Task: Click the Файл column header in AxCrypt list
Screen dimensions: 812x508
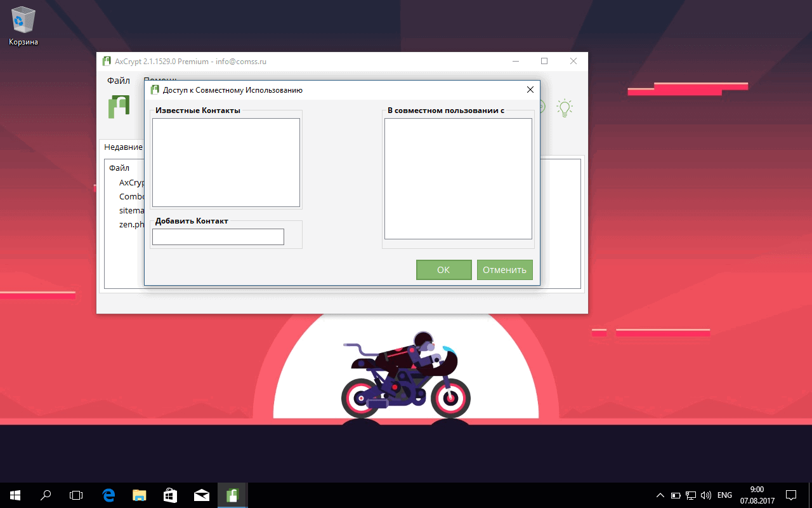Action: [119, 168]
